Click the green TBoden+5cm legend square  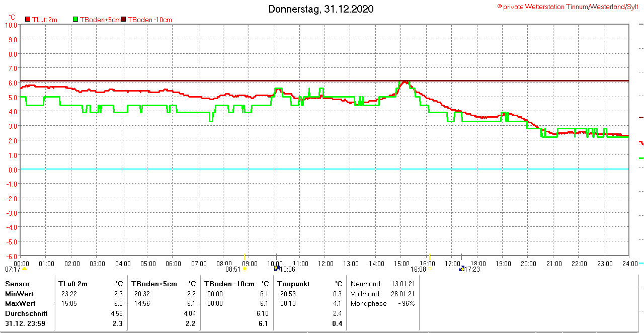point(76,20)
